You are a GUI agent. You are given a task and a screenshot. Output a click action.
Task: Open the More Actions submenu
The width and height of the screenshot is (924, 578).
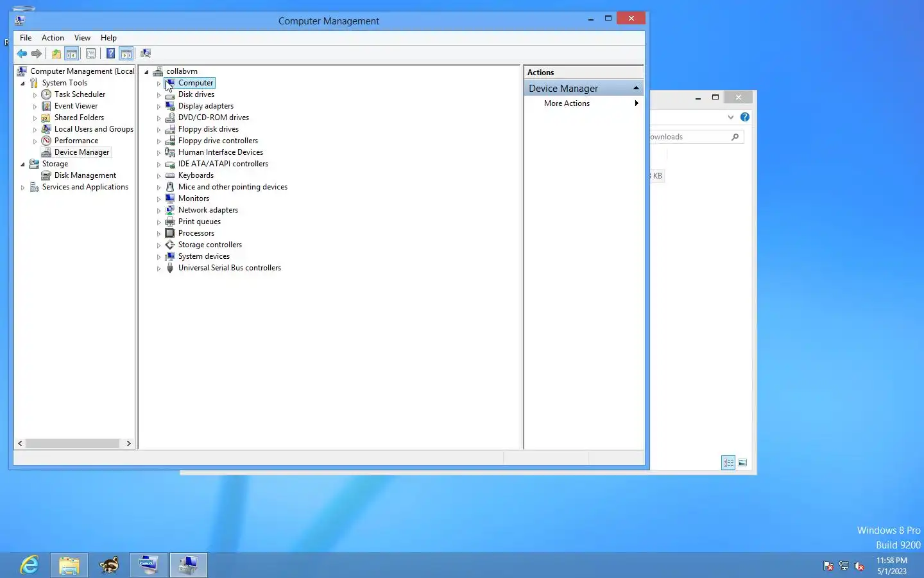coord(583,103)
